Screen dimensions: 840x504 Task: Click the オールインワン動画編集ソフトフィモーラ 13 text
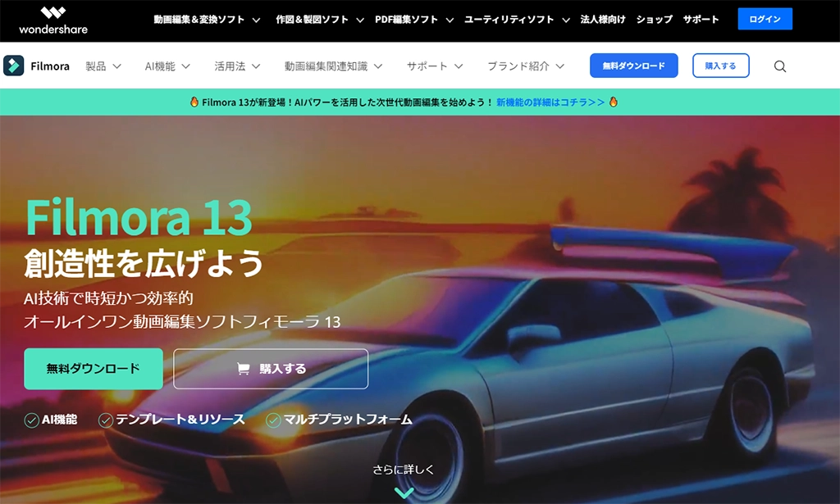click(182, 322)
